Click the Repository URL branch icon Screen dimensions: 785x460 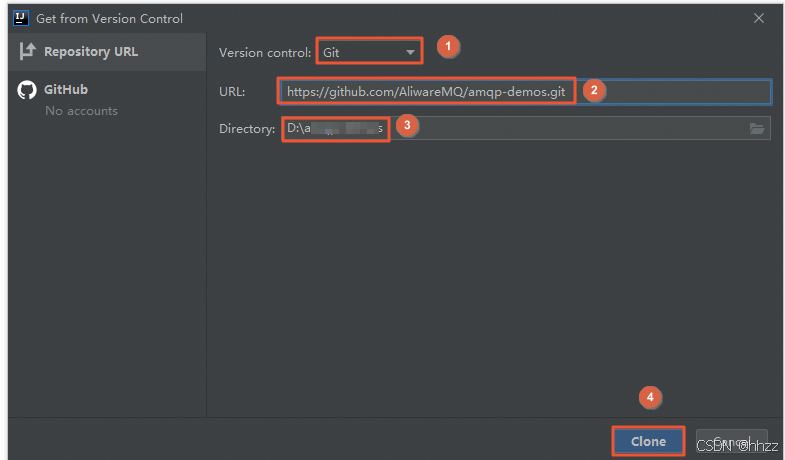coord(28,51)
